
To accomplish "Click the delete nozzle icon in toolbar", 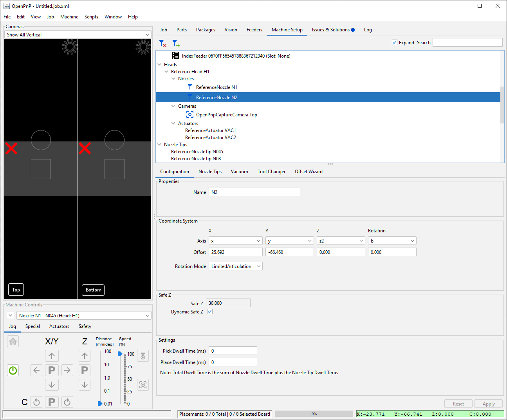I will pyautogui.click(x=163, y=43).
